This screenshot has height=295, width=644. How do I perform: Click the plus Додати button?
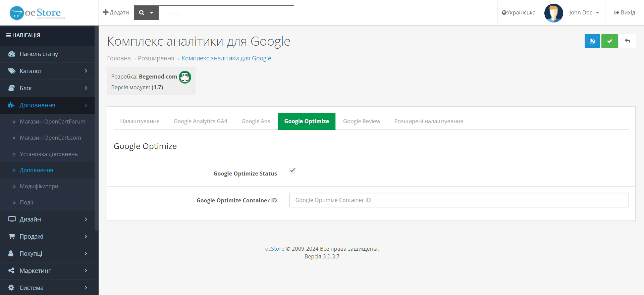[116, 12]
